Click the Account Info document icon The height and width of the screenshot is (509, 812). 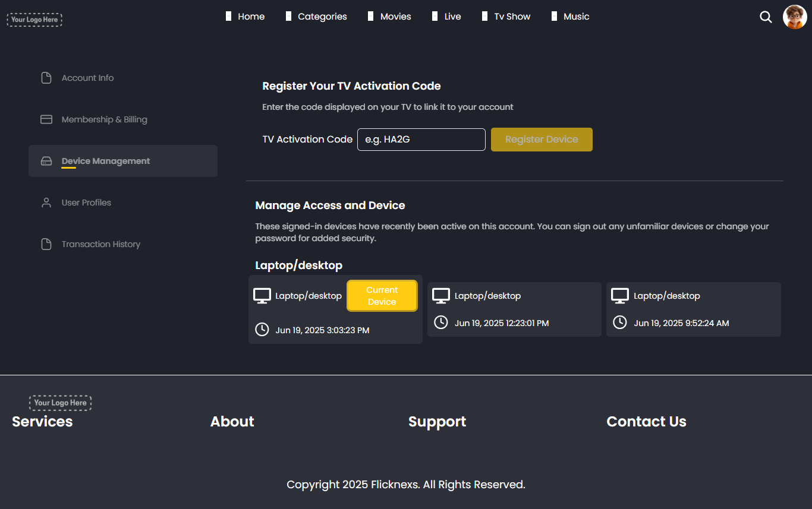46,78
